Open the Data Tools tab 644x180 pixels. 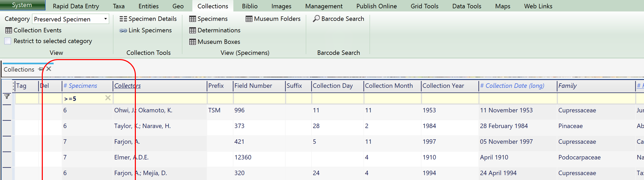[x=467, y=6]
